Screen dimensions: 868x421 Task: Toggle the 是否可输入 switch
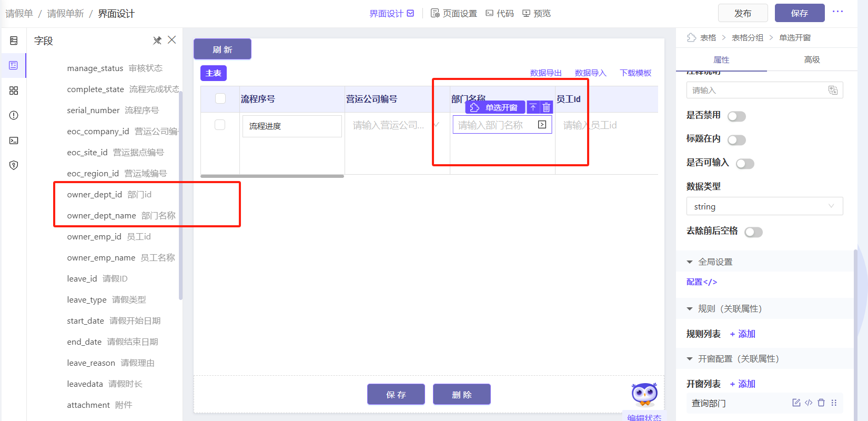tap(745, 164)
